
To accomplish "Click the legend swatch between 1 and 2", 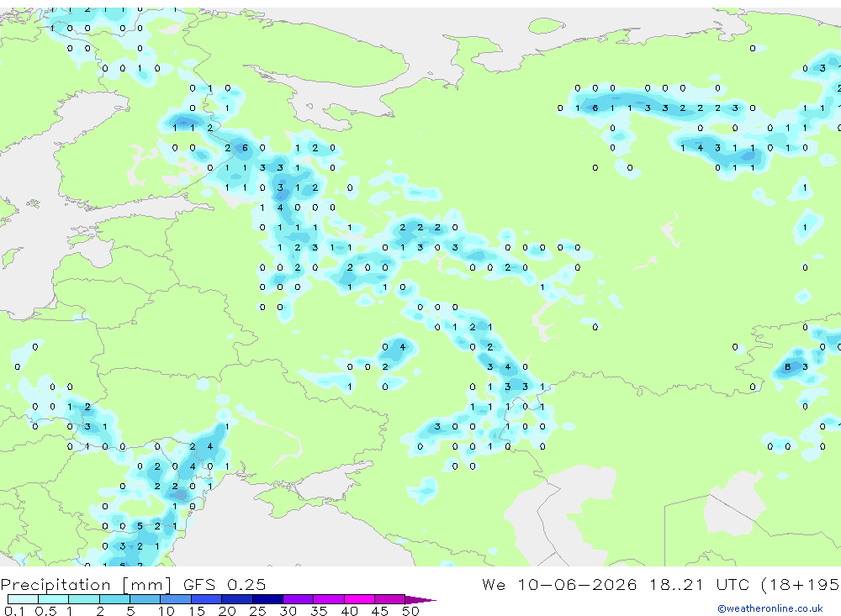I will (x=84, y=599).
